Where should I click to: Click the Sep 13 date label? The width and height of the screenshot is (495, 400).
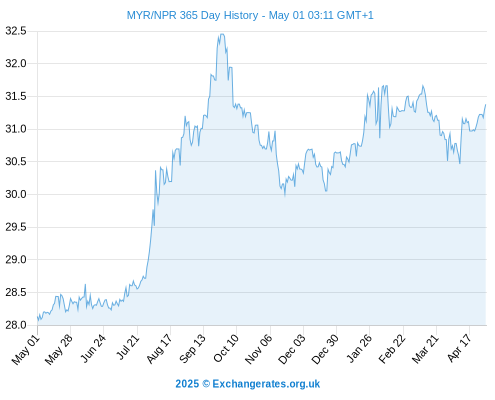(x=192, y=349)
